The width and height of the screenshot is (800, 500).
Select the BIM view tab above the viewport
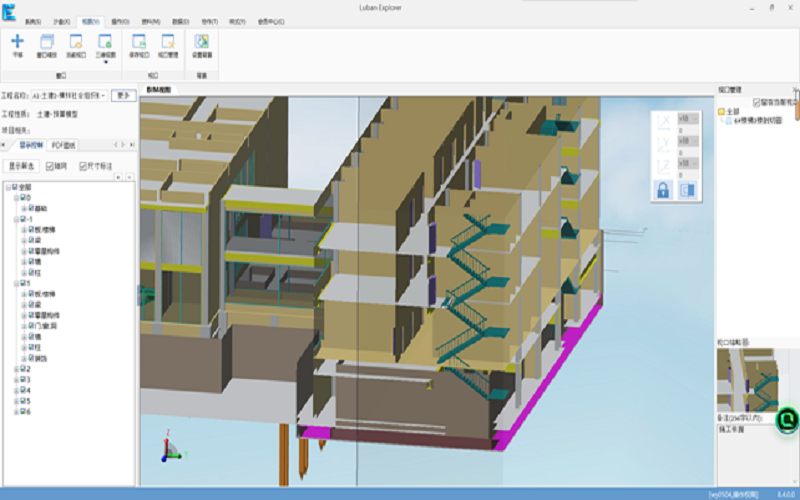point(159,90)
